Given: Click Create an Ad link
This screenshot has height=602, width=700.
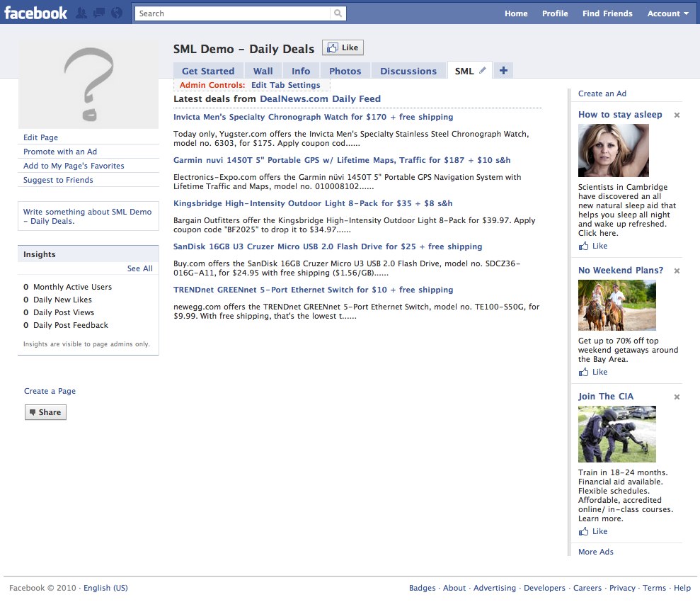Looking at the screenshot, I should 602,93.
